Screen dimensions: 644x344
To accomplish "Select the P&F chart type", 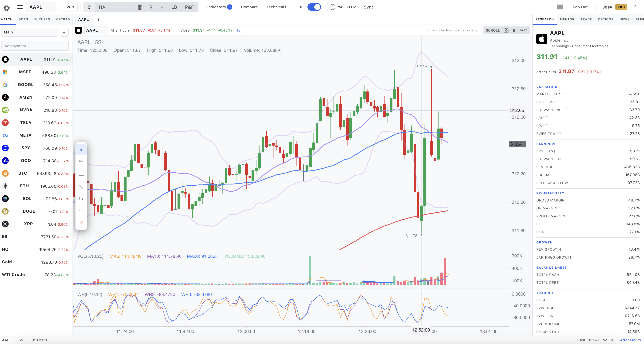I will 189,7.
